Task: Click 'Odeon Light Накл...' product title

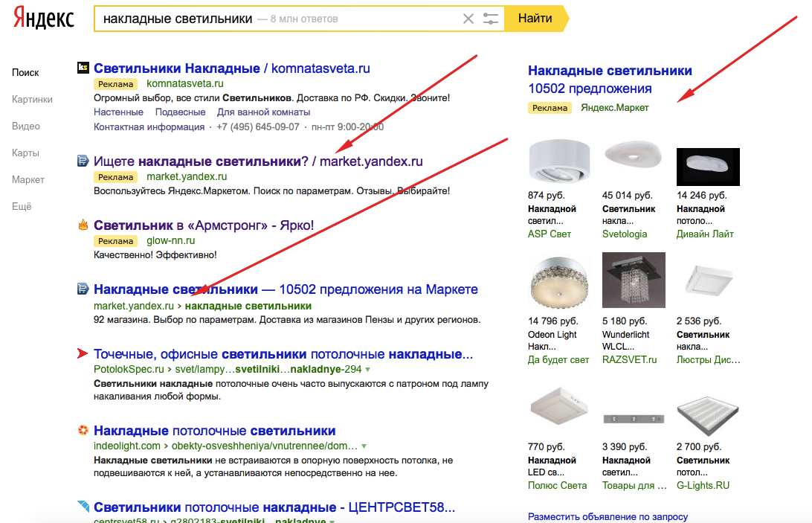Action: pos(552,341)
